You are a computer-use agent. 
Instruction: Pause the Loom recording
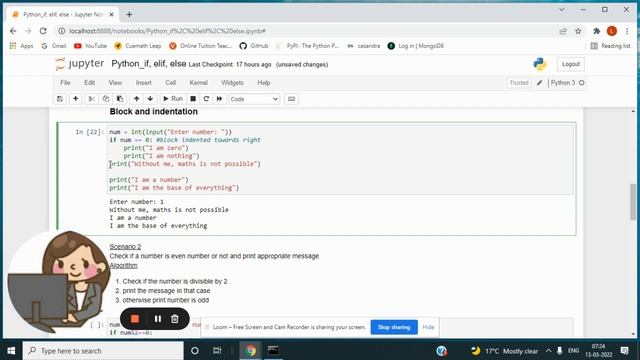(158, 319)
